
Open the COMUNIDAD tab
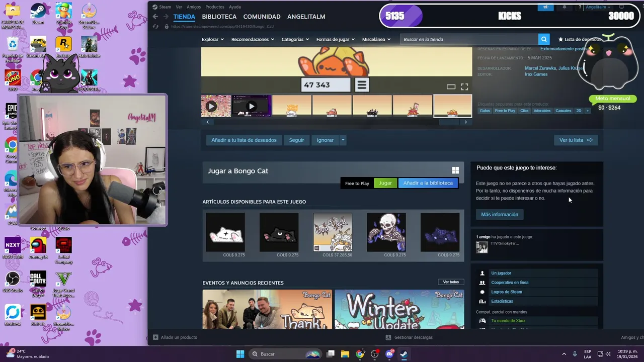click(x=262, y=17)
